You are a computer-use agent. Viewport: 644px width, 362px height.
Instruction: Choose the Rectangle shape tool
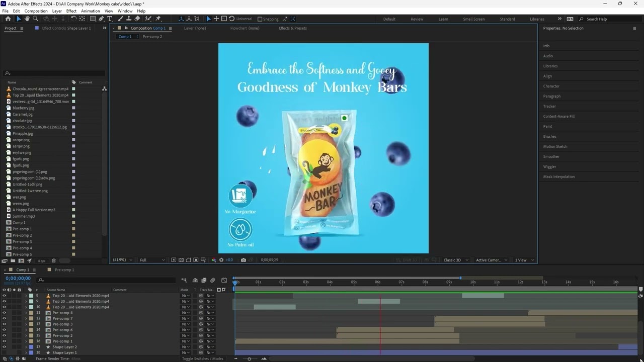pos(93,19)
